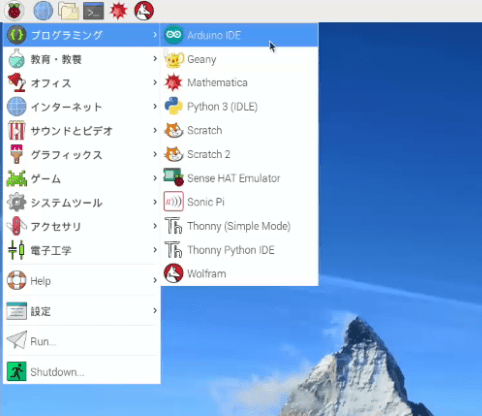Click the オフィス desk lamp icon
The width and height of the screenshot is (482, 416).
16,83
